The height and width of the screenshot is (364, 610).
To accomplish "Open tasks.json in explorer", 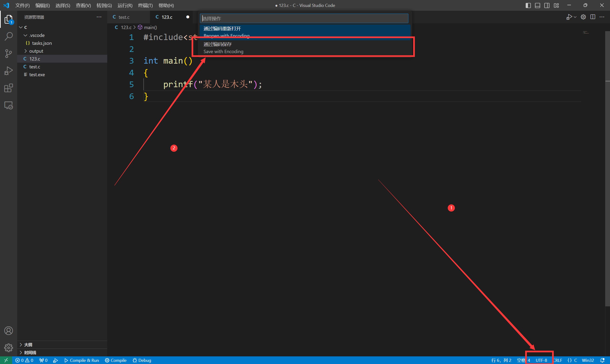I will point(62,43).
